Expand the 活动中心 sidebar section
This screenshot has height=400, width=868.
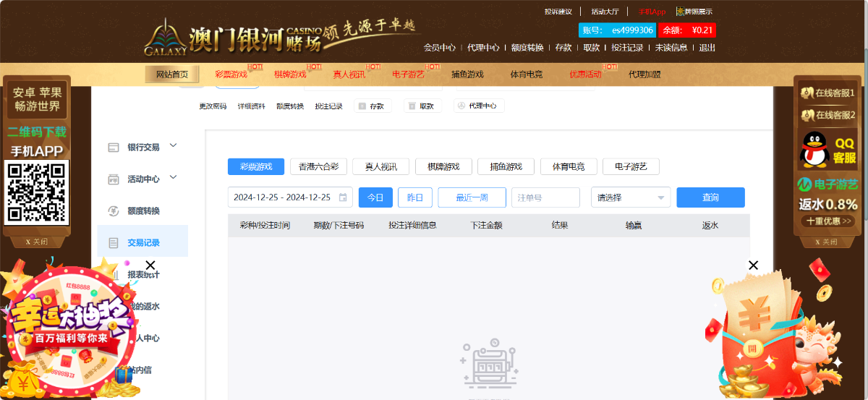[173, 178]
